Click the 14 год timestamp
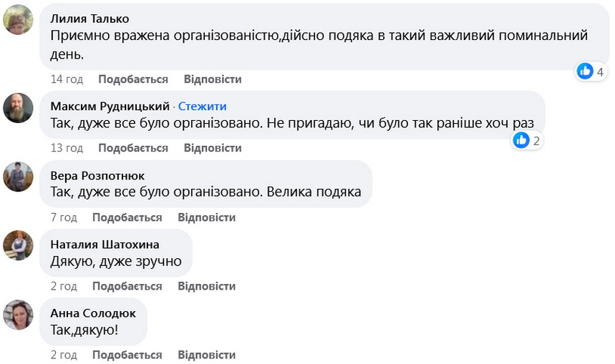 (x=67, y=79)
